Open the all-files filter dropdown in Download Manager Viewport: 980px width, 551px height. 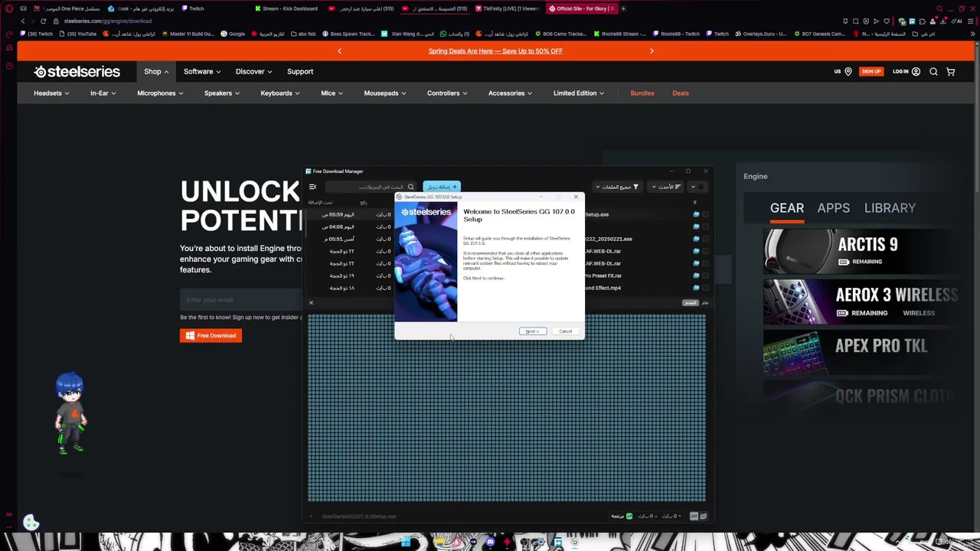tap(617, 187)
